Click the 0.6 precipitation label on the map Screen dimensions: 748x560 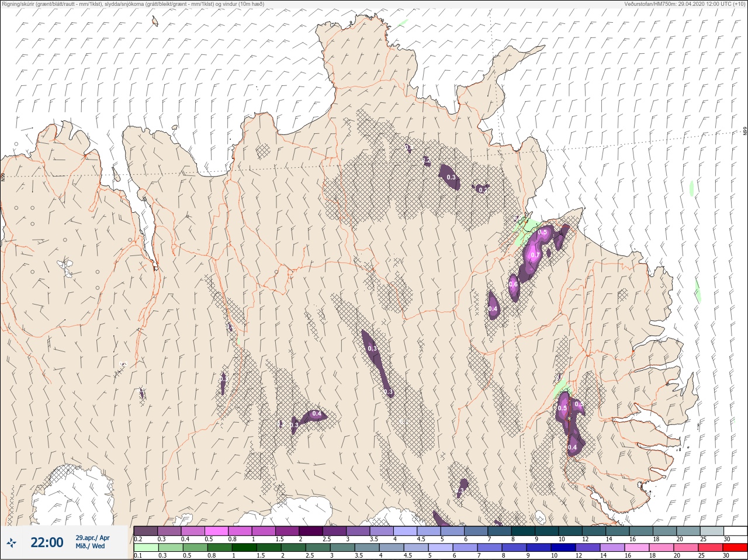pos(513,285)
